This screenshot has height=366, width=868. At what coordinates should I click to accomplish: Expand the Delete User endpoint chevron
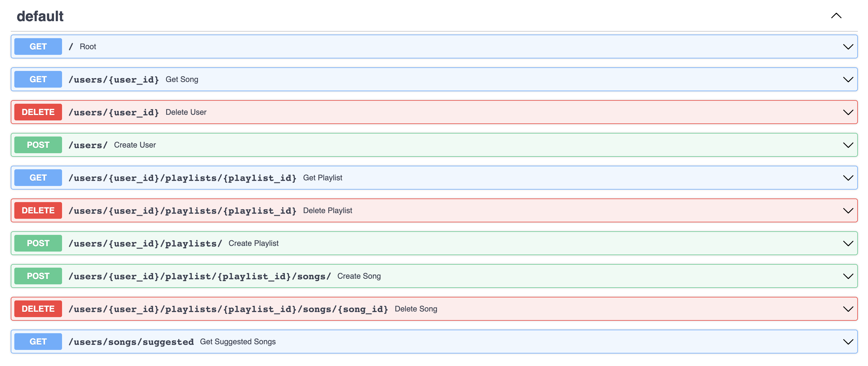click(x=848, y=112)
